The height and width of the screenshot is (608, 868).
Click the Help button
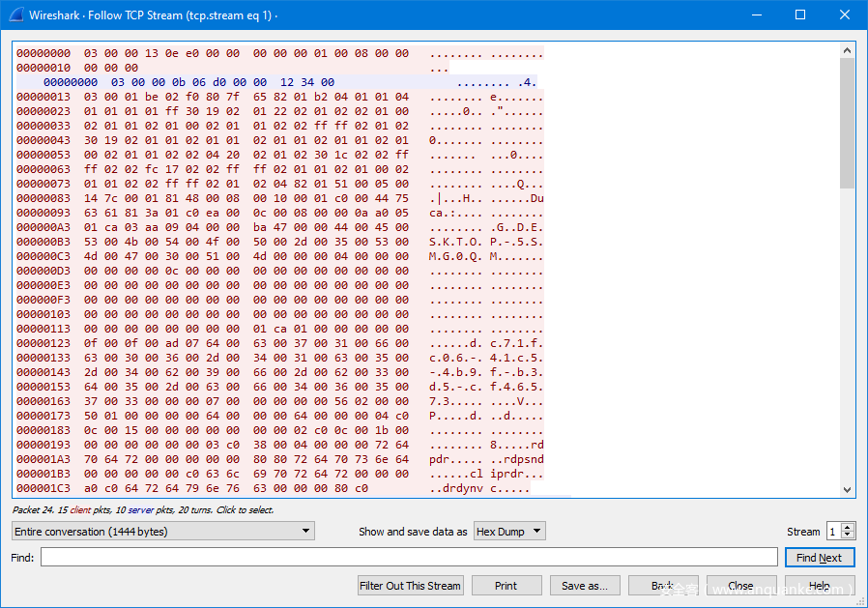click(x=820, y=586)
